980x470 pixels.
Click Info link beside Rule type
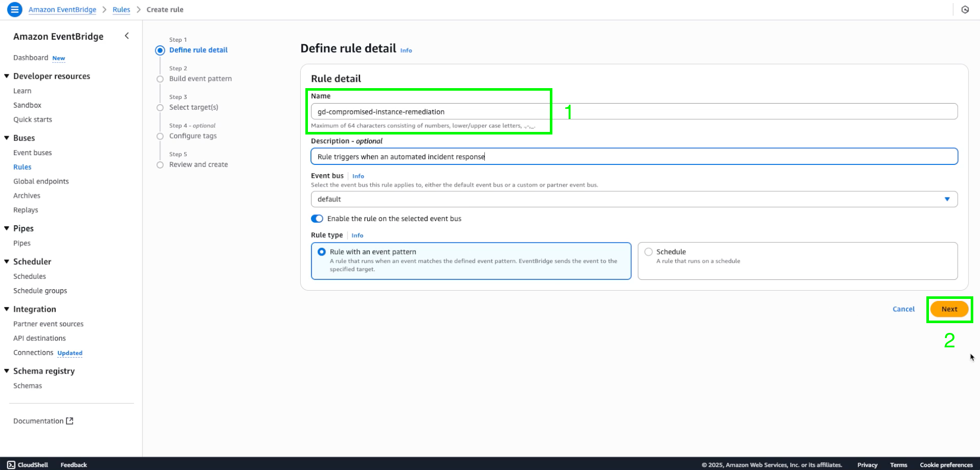357,236
